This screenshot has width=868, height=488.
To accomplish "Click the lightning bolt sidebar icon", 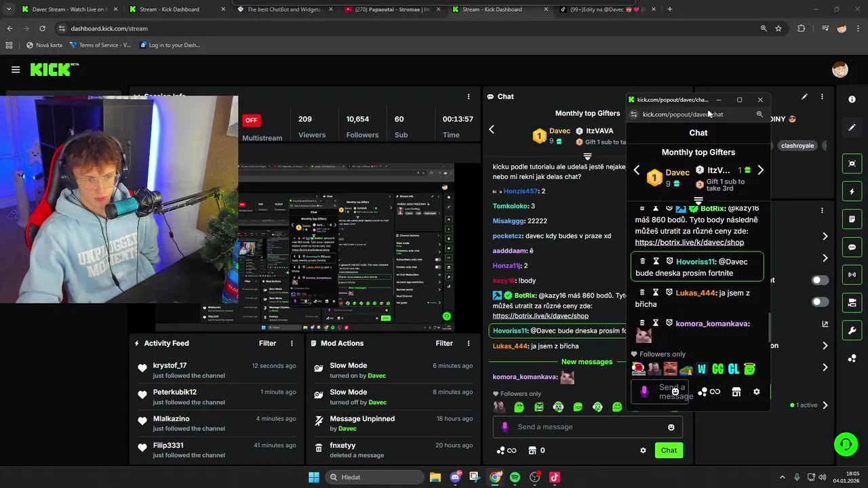I will (x=852, y=192).
